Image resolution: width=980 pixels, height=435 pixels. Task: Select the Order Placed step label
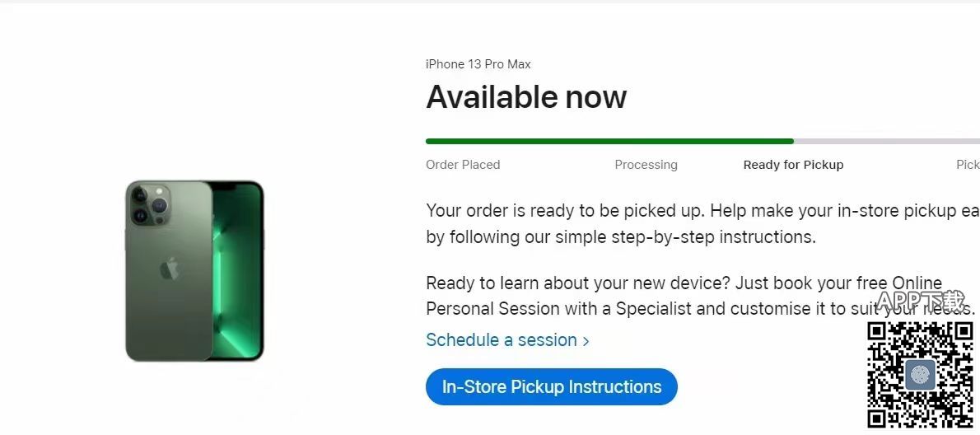463,165
